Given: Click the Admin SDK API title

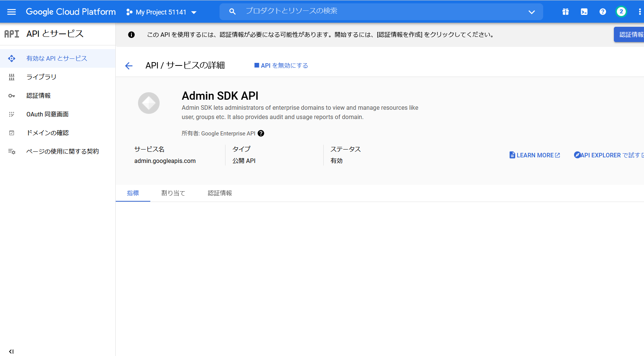Looking at the screenshot, I should [x=220, y=96].
